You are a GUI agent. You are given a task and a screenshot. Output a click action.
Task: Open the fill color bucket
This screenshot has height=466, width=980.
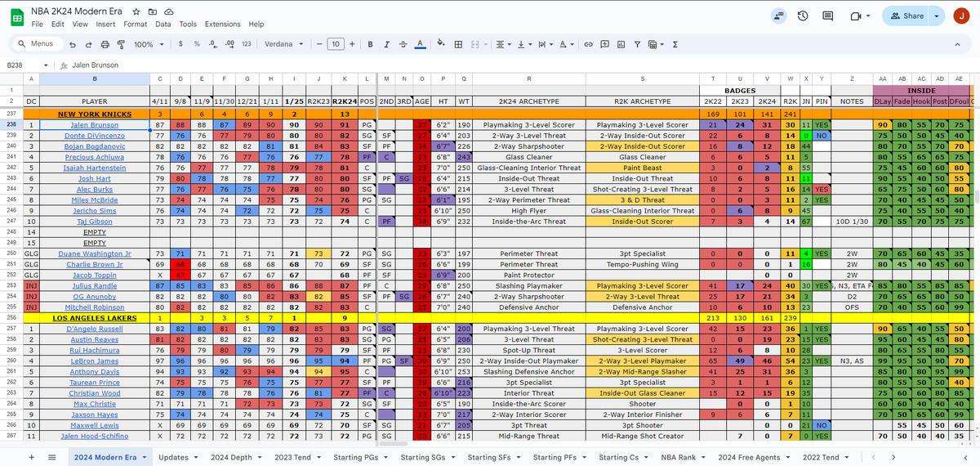pyautogui.click(x=442, y=44)
